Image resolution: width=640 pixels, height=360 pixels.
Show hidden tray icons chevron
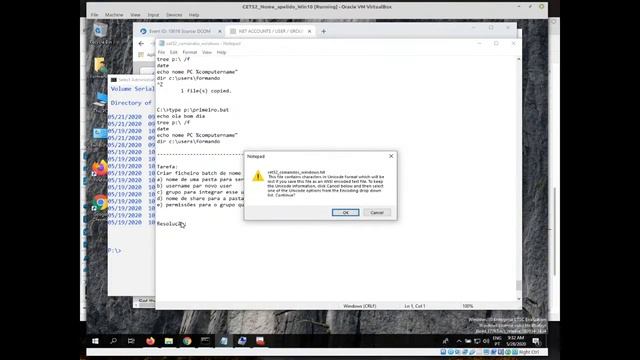coord(459,341)
